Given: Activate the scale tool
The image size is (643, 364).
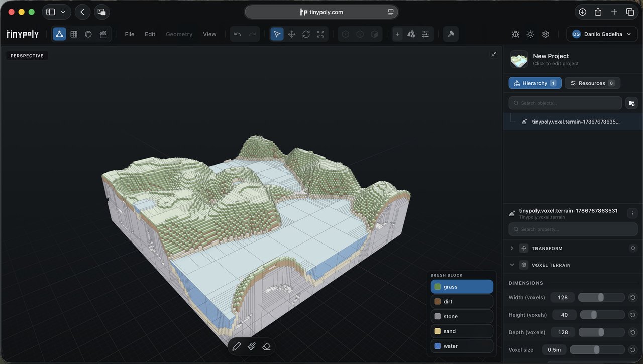Looking at the screenshot, I should 320,34.
